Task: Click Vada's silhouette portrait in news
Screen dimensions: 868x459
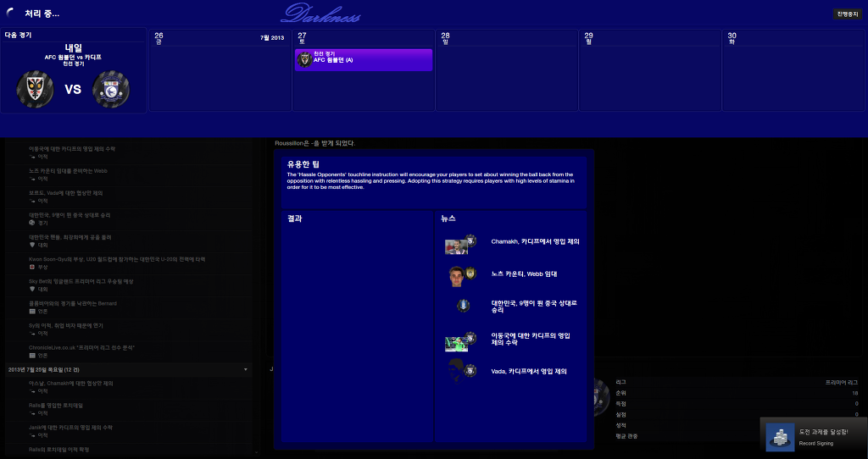Action: (456, 369)
